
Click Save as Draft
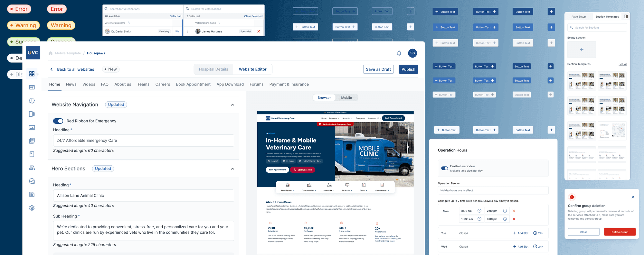click(378, 69)
